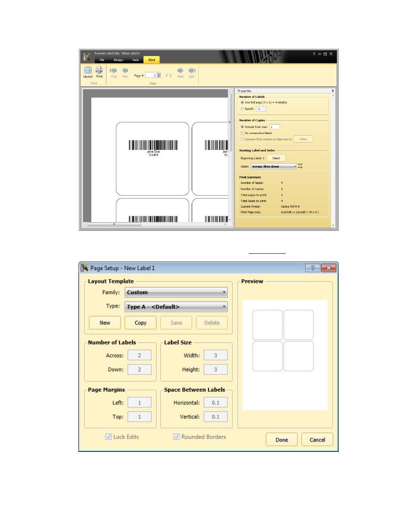Toggle the Lock Edits checkbox

(x=109, y=437)
